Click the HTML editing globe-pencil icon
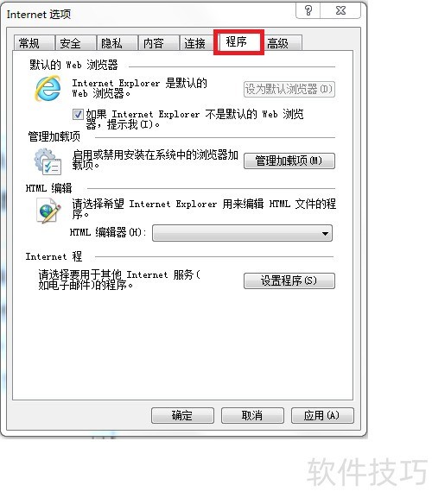This screenshot has height=504, width=432. [48, 211]
